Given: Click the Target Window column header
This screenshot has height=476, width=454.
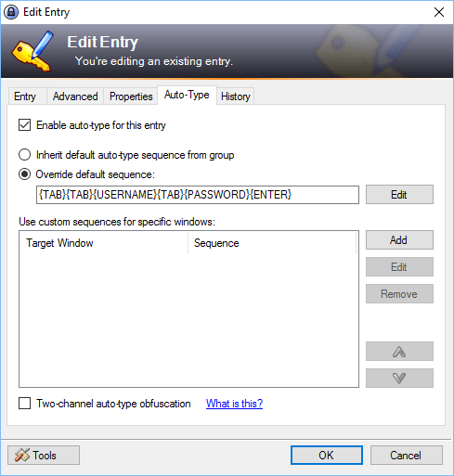Looking at the screenshot, I should (104, 243).
